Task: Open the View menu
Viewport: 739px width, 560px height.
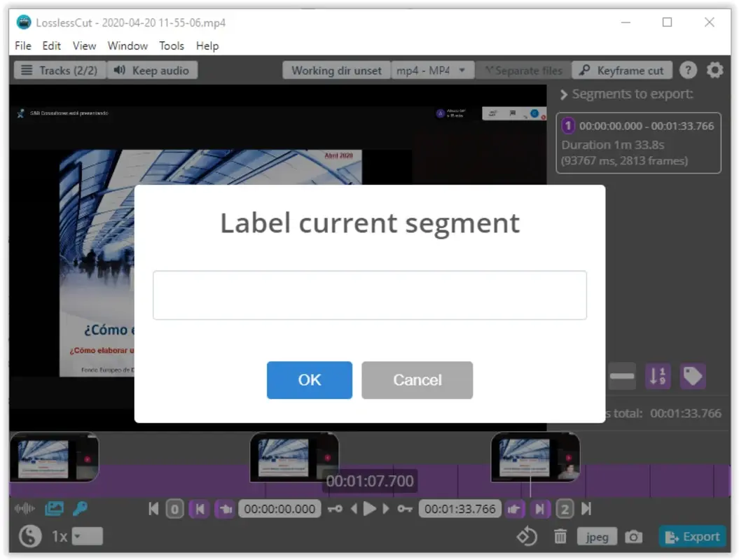Action: 84,45
